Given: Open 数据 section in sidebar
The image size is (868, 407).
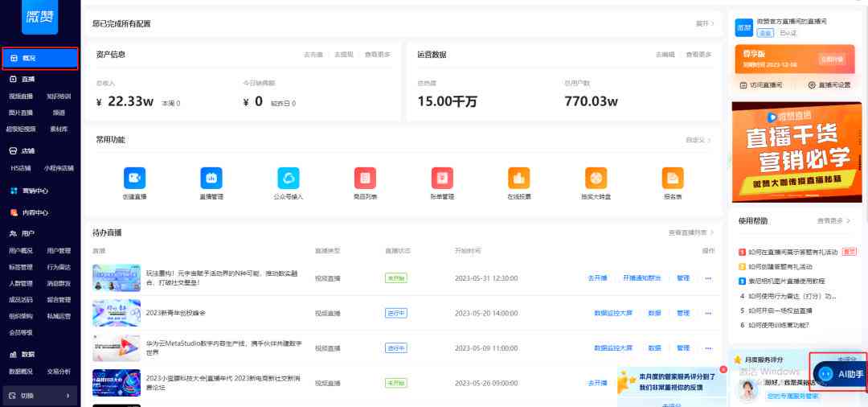Looking at the screenshot, I should 23,354.
